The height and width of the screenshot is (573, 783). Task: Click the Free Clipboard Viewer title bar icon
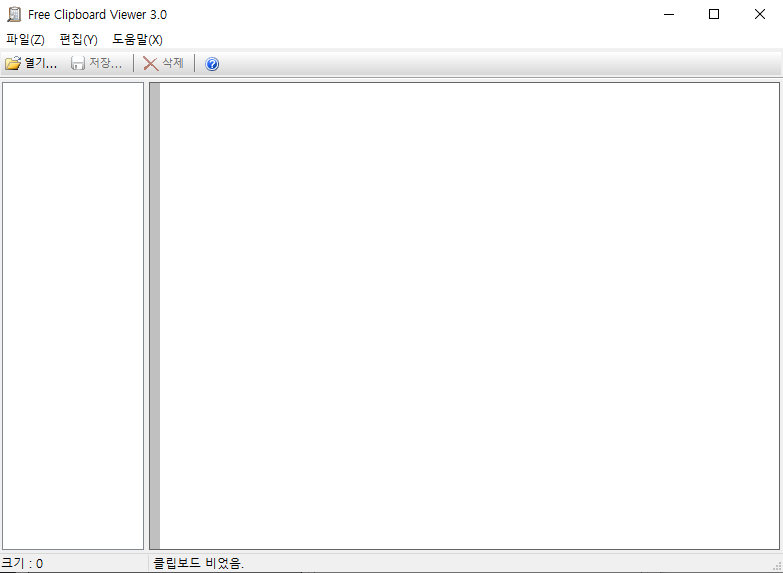pos(14,14)
